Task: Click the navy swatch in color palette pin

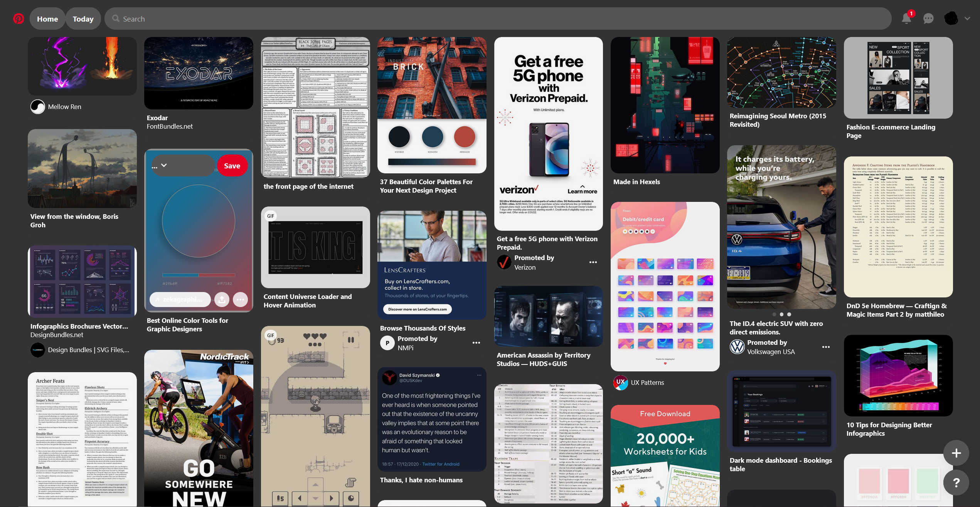Action: (433, 137)
